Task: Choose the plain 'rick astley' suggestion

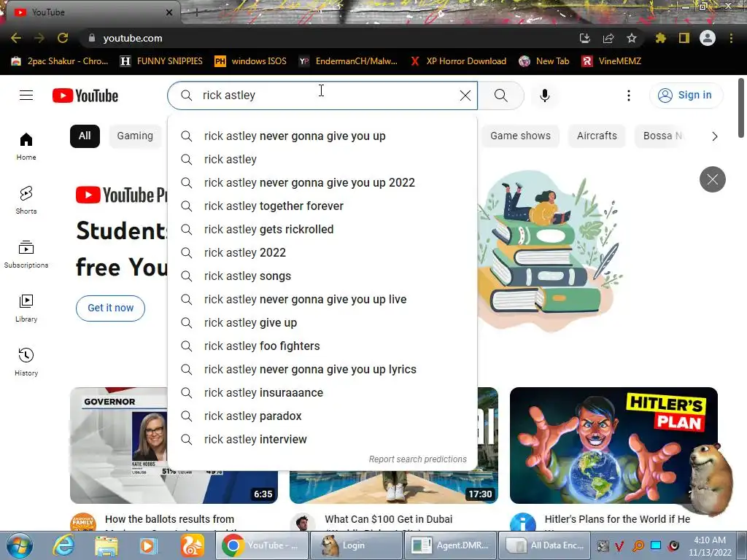Action: point(322,160)
